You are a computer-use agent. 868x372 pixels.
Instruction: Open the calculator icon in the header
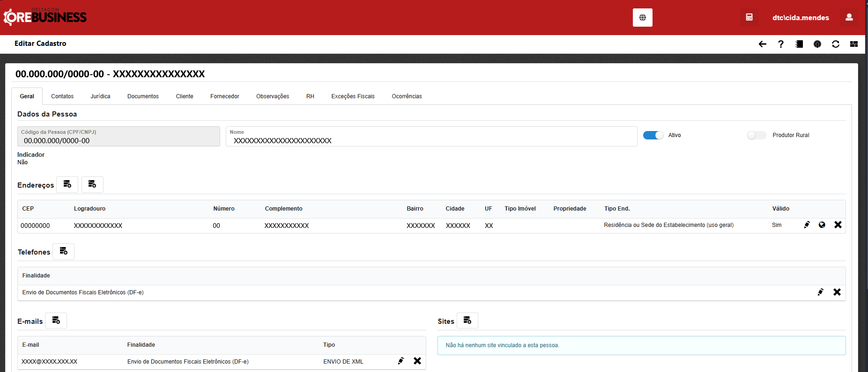tap(749, 17)
